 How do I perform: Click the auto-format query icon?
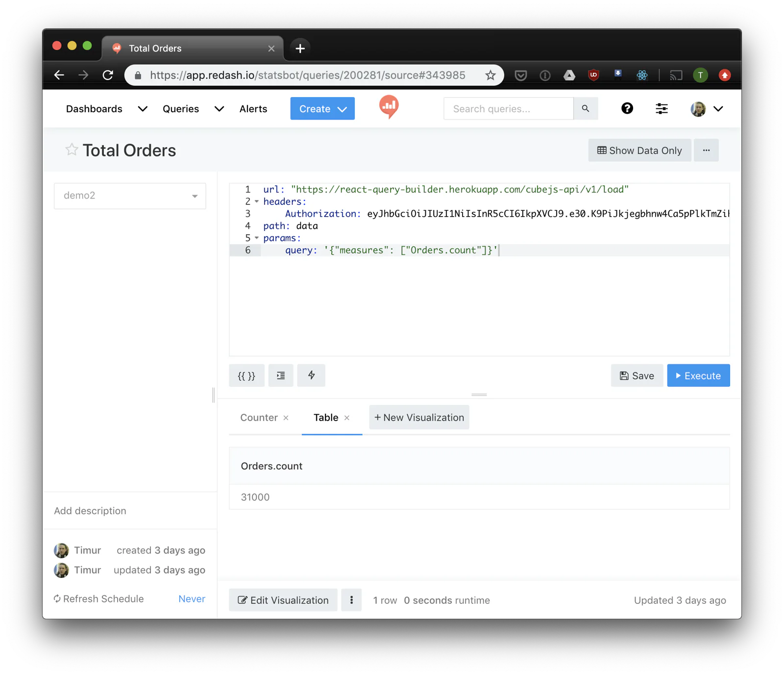coord(280,375)
